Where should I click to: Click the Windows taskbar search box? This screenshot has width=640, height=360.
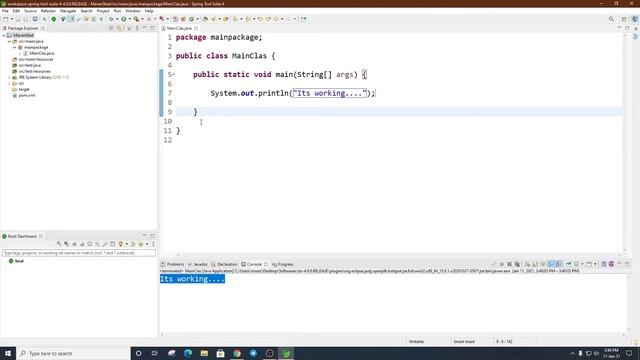tap(73, 353)
